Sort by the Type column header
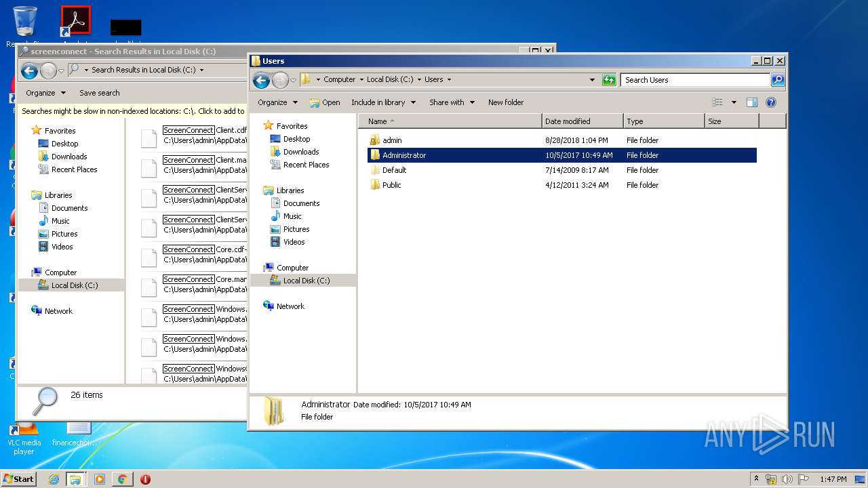 click(664, 121)
